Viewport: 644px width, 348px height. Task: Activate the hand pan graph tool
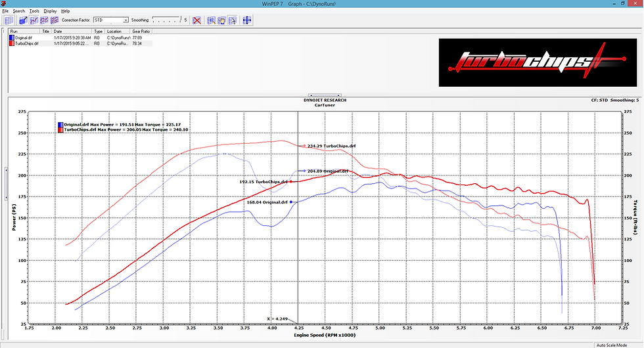(221, 20)
